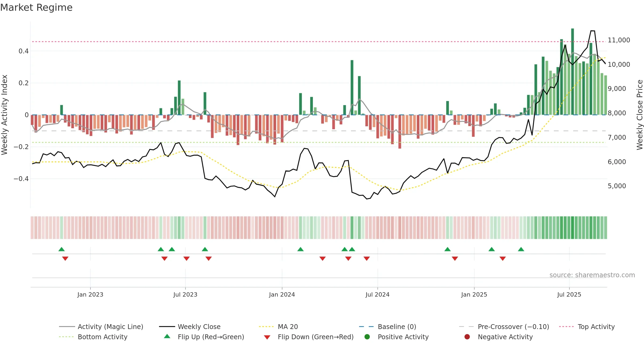The width and height of the screenshot is (644, 362).
Task: Click the '0.2' left axis tick label
Action: (24, 83)
